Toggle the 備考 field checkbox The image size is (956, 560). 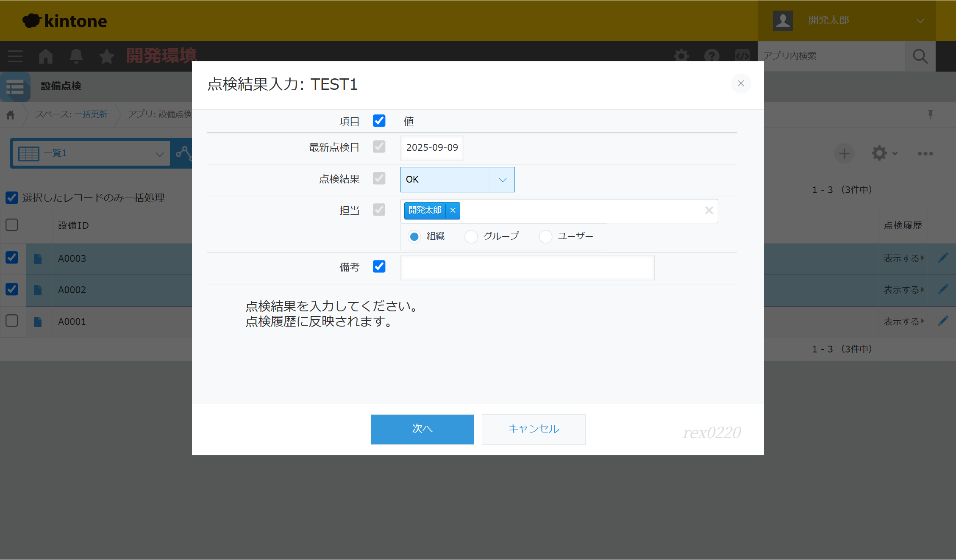pos(379,266)
